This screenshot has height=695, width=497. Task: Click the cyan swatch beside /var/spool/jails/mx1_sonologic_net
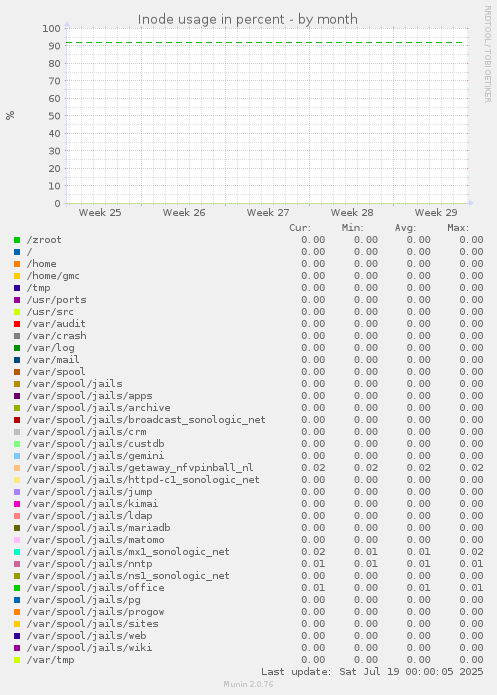click(x=17, y=551)
